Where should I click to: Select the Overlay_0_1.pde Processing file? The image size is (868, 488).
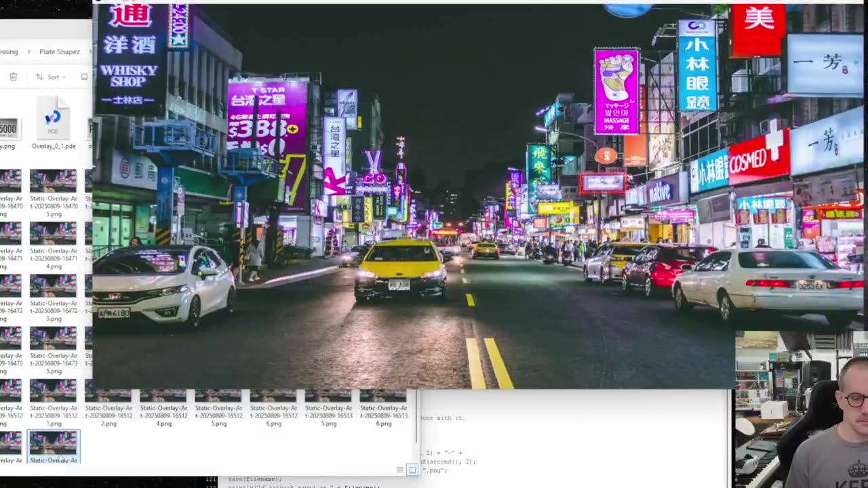[x=54, y=123]
